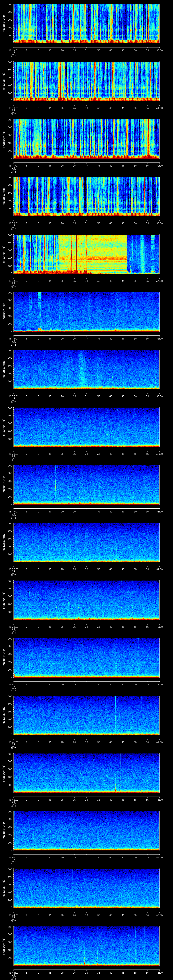Click the 41:00 end time label
The image size is (173, 980).
159,684
